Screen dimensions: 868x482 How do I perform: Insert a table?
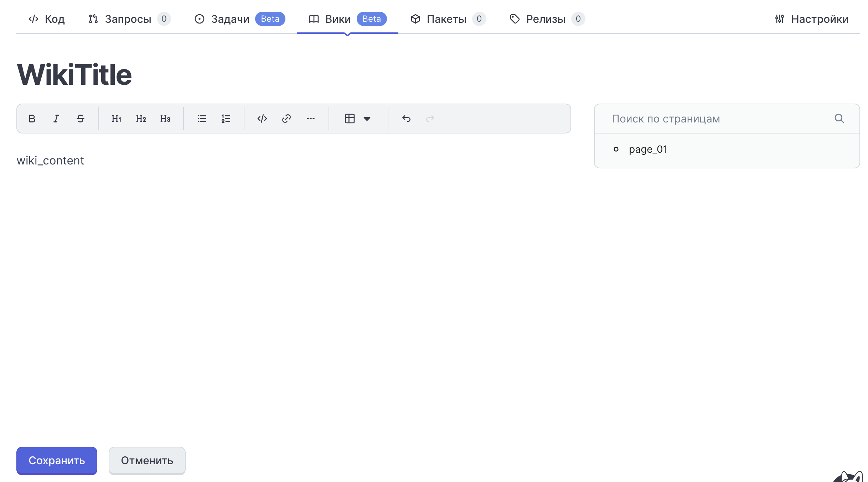pyautogui.click(x=350, y=119)
